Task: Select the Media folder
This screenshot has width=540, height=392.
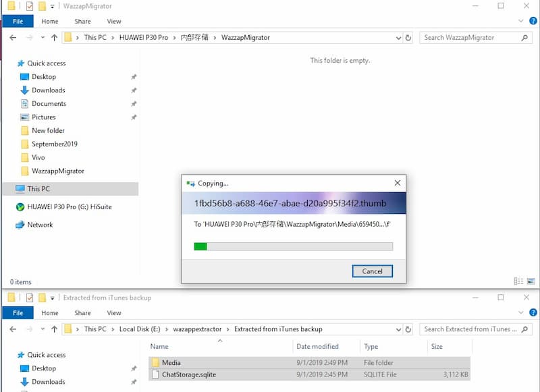Action: [309, 362]
